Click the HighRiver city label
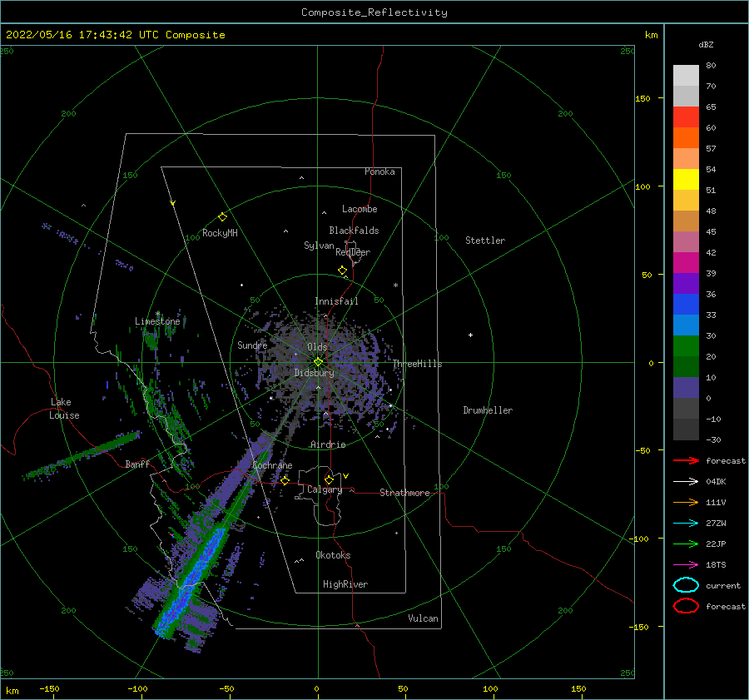 345,584
